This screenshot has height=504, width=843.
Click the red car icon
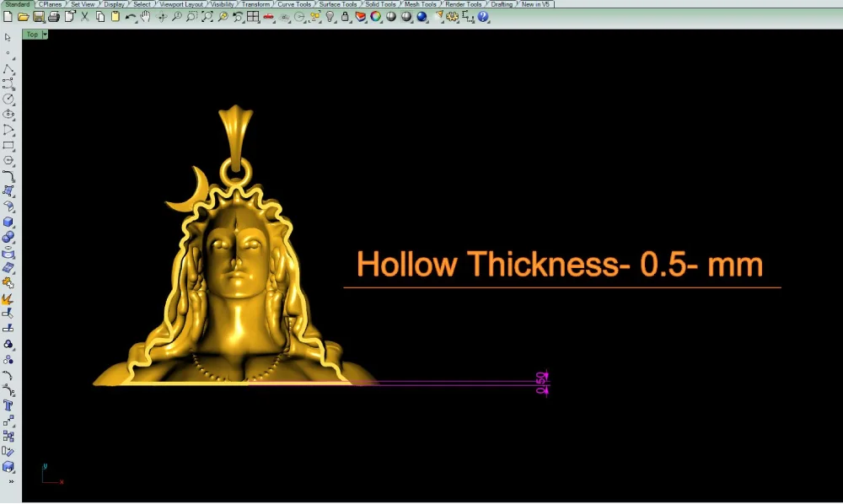268,17
